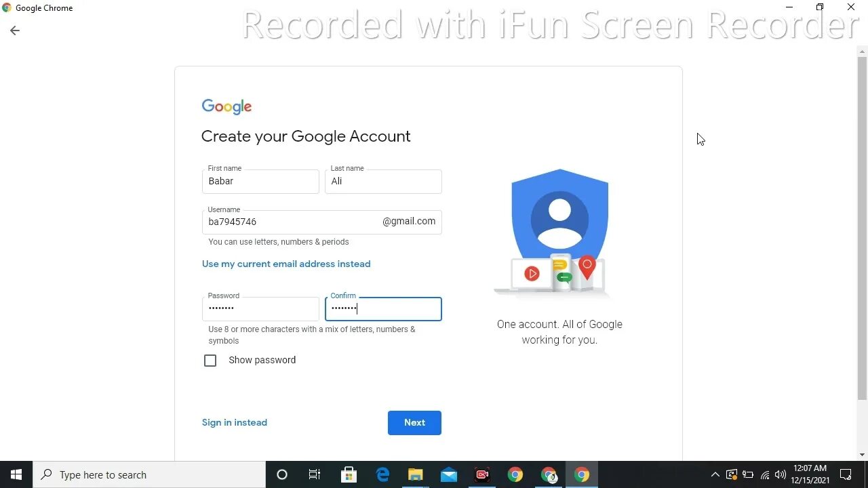Select the active Chrome window in taskbar

click(582, 474)
